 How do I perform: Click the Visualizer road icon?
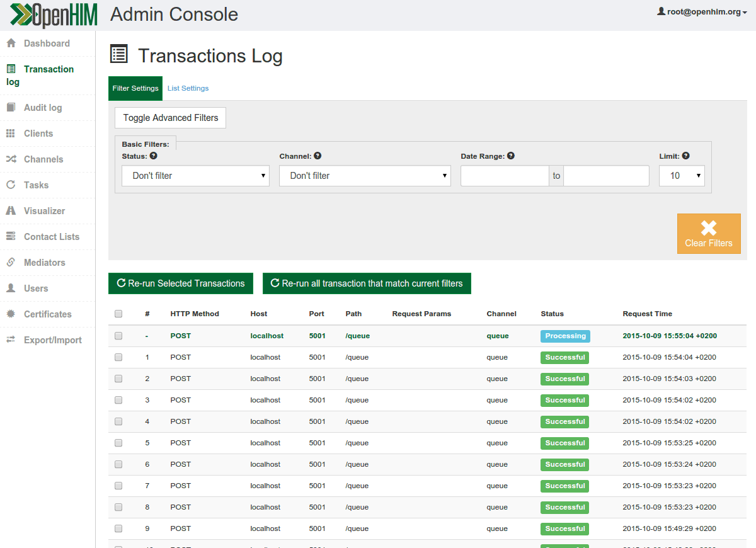tap(11, 211)
